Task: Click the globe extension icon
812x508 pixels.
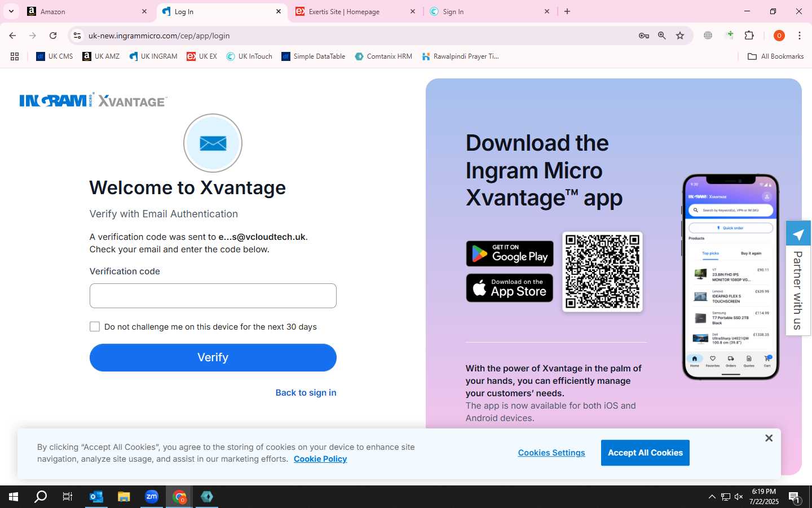Action: pyautogui.click(x=708, y=36)
